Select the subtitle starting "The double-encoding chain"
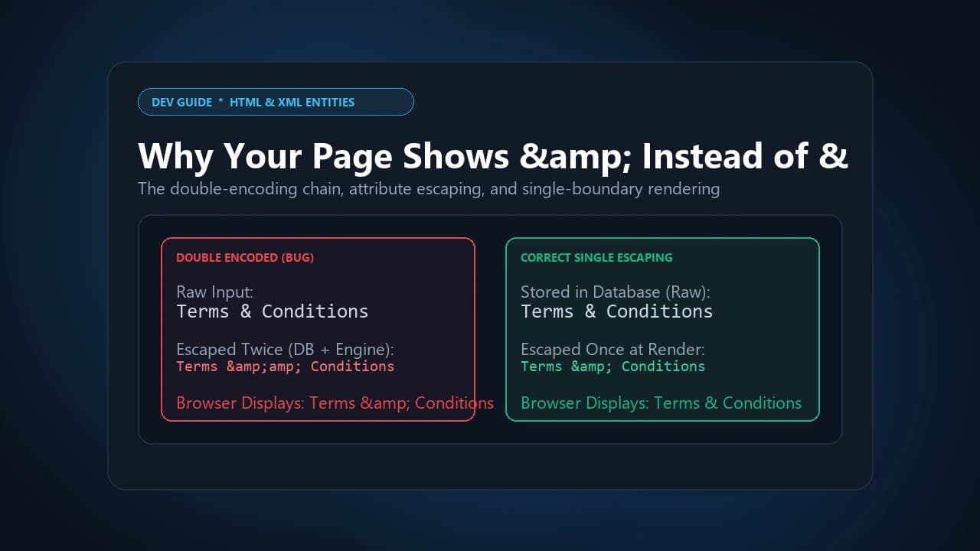 coord(429,188)
